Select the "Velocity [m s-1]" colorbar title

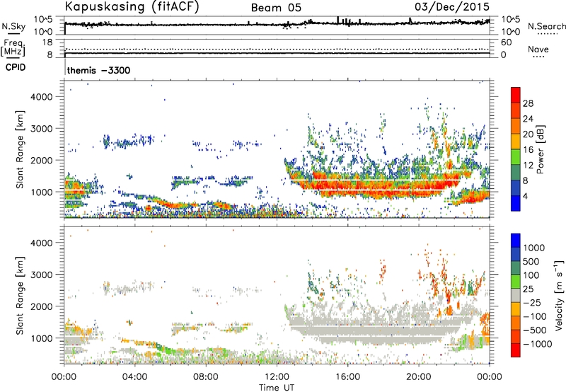point(559,295)
